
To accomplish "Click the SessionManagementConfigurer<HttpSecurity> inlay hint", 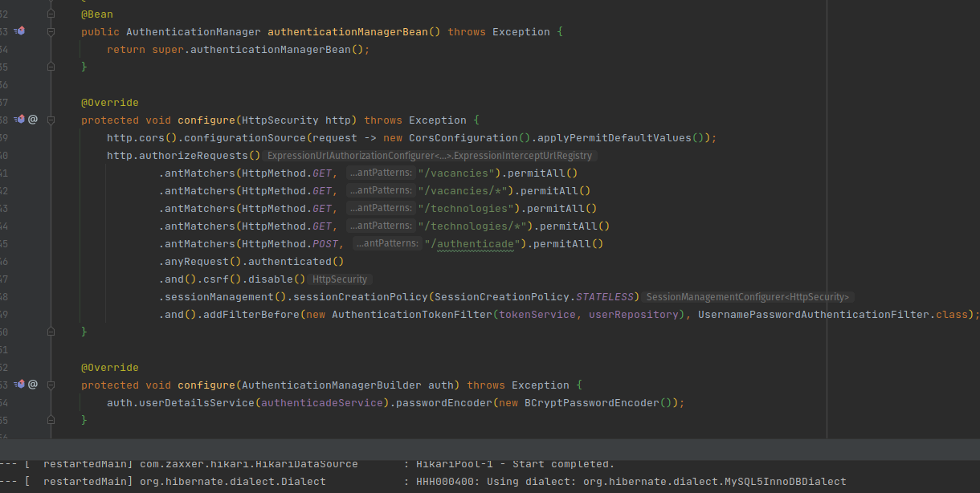I will (x=747, y=297).
